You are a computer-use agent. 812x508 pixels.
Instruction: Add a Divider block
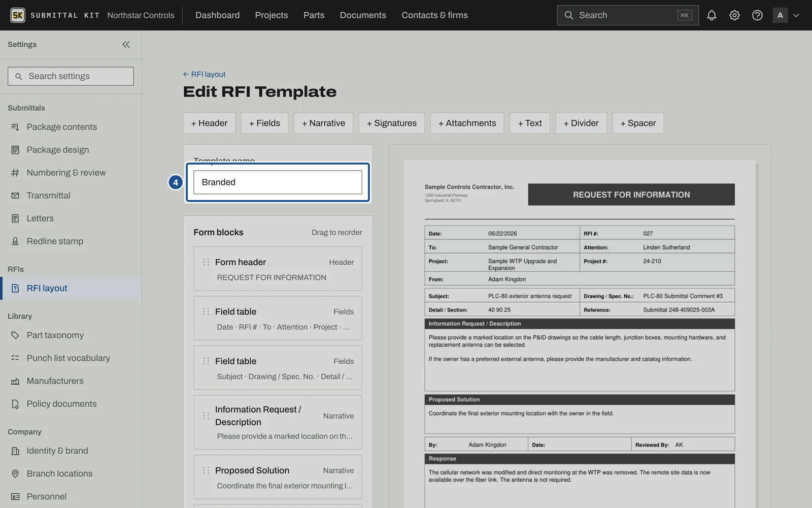pyautogui.click(x=581, y=123)
